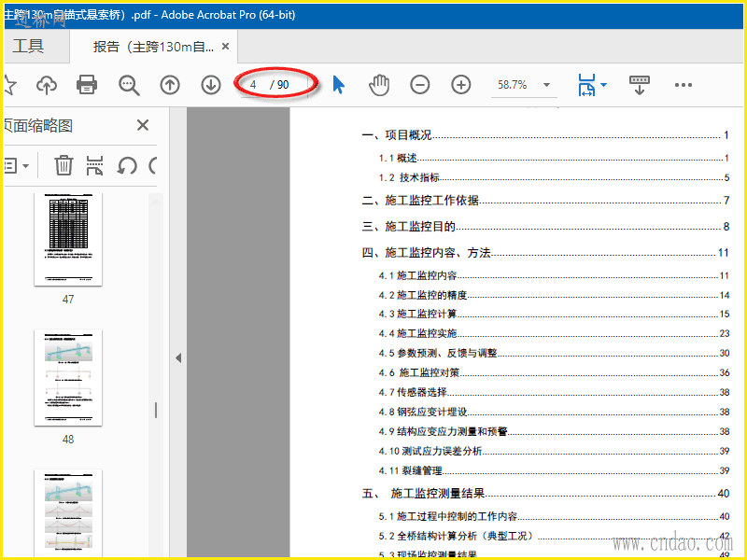
Task: Close the 报告 document tab
Action: click(x=226, y=46)
